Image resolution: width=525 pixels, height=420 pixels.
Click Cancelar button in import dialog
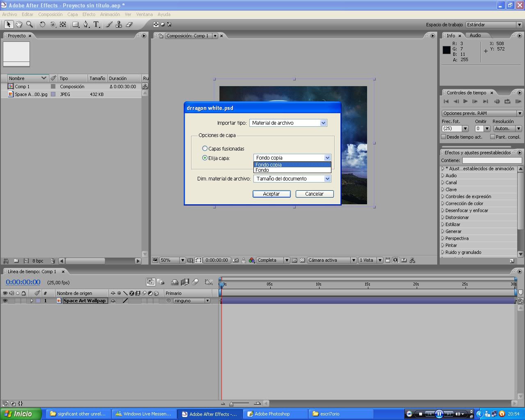point(315,194)
